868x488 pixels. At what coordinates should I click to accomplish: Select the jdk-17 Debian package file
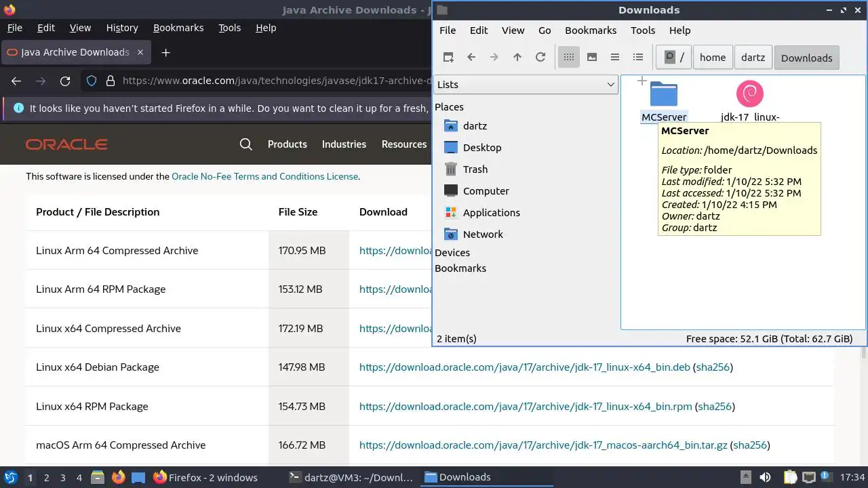point(749,94)
